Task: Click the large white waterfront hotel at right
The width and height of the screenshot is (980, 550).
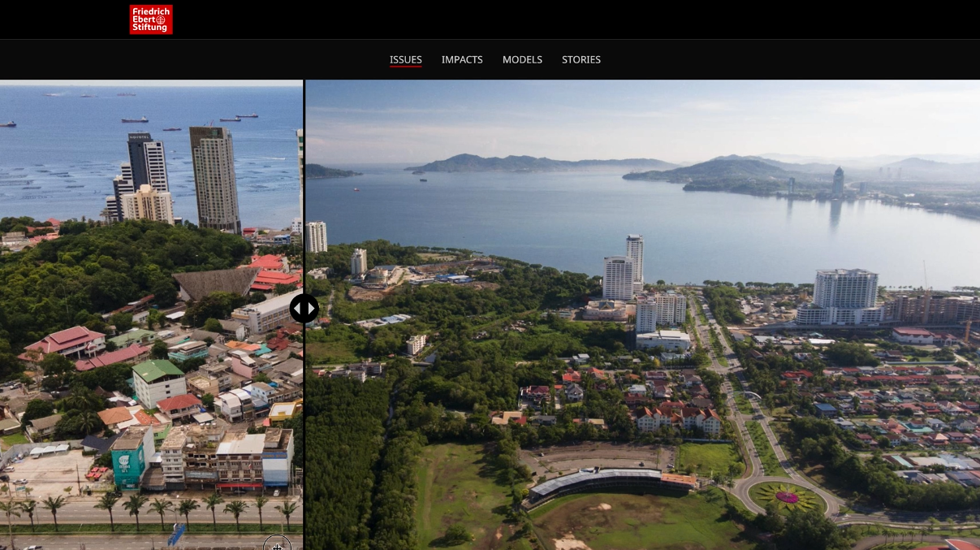Action: tap(844, 297)
